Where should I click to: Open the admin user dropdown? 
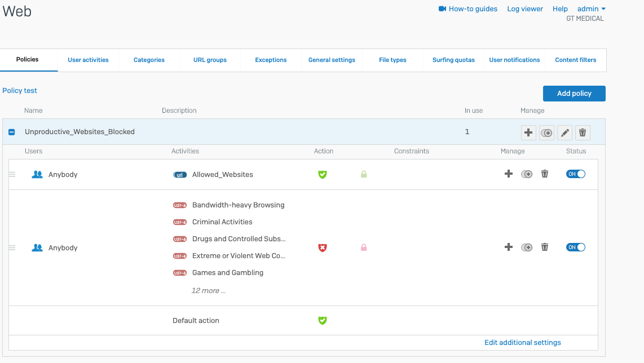tap(591, 9)
